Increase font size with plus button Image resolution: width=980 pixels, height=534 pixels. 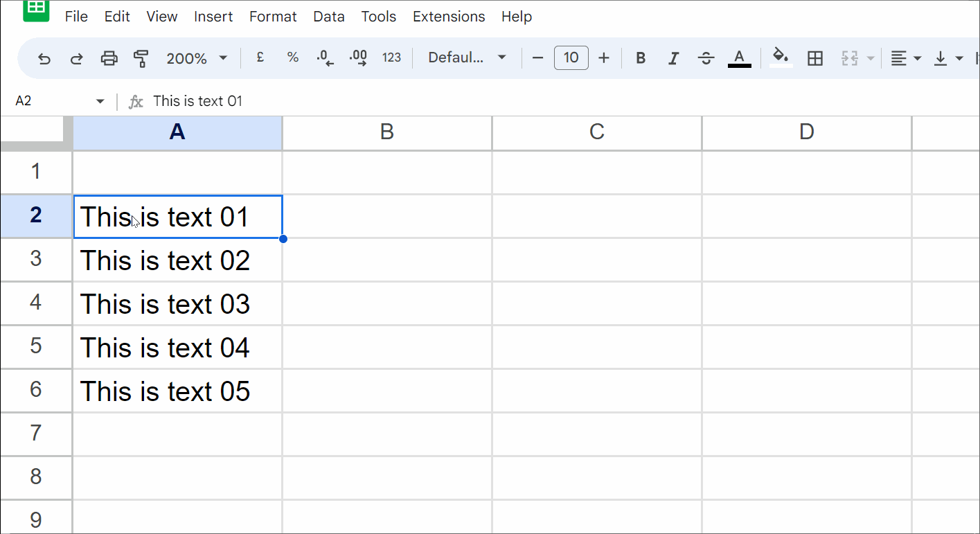click(x=604, y=58)
